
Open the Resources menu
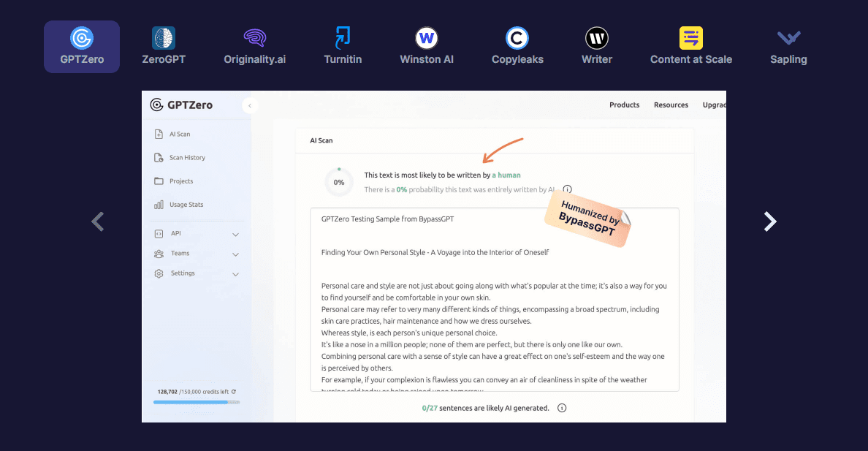click(671, 105)
